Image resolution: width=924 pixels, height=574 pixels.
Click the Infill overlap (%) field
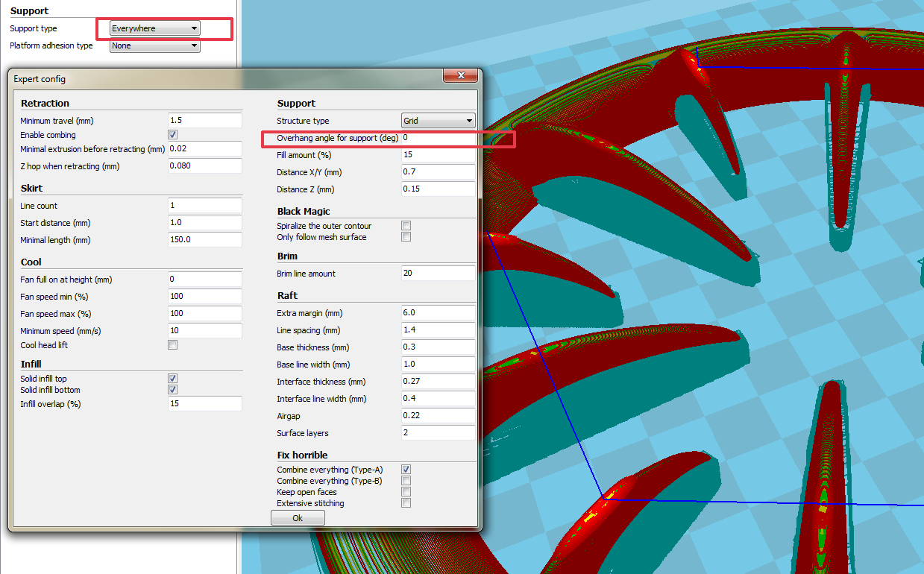point(205,404)
